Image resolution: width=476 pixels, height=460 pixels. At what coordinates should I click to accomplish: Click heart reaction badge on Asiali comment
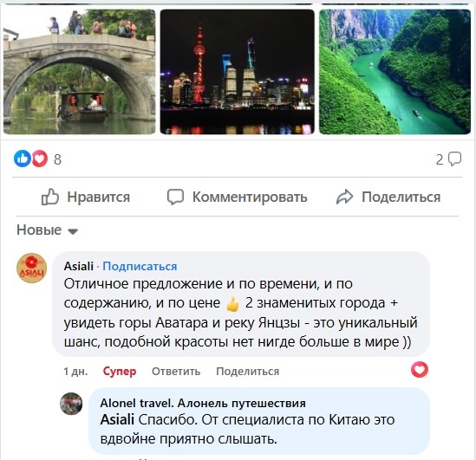420,370
